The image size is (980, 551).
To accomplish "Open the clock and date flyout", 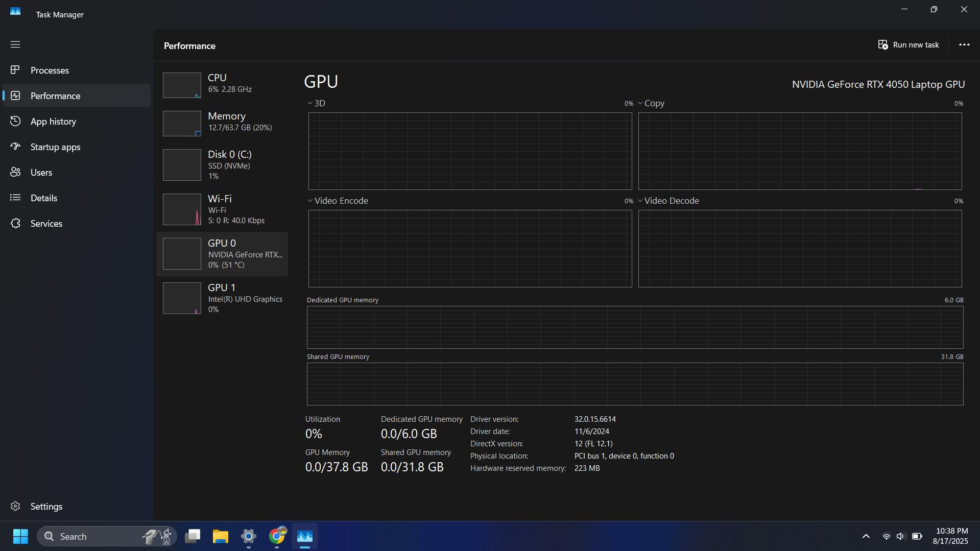I will coord(951,536).
